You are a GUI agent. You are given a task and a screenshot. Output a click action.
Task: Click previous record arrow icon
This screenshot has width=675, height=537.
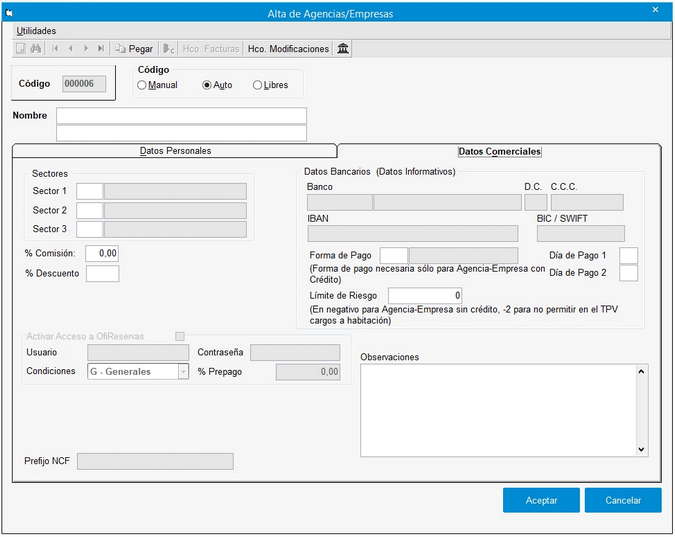tap(70, 48)
